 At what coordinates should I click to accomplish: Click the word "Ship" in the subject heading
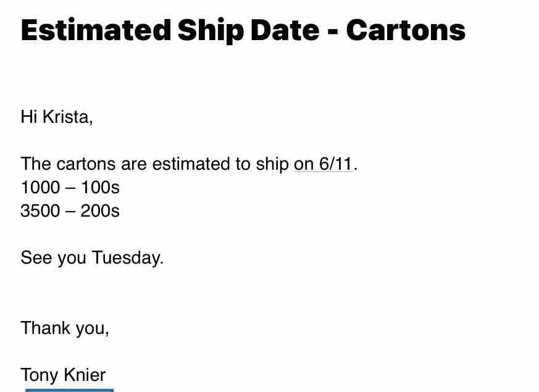coord(205,30)
